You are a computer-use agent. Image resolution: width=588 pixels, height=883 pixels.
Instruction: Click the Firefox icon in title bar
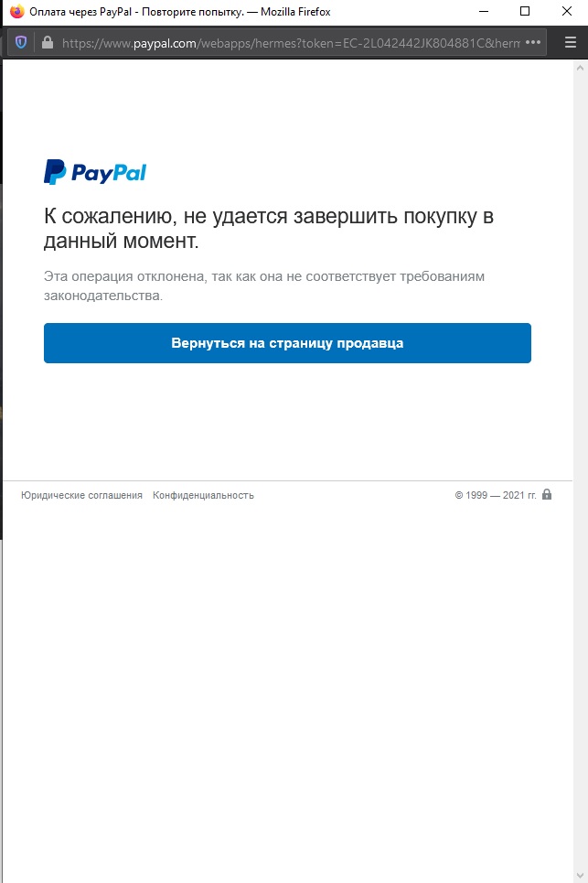[x=16, y=11]
